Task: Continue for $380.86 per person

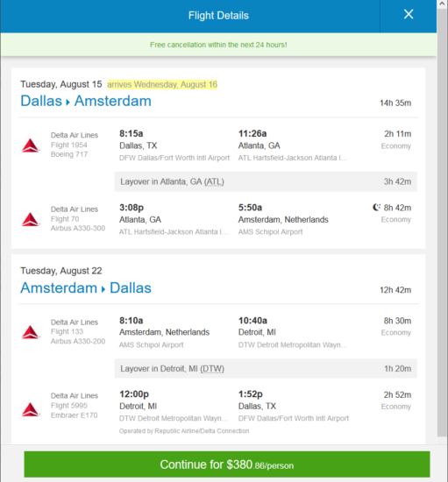Action: pos(227,464)
